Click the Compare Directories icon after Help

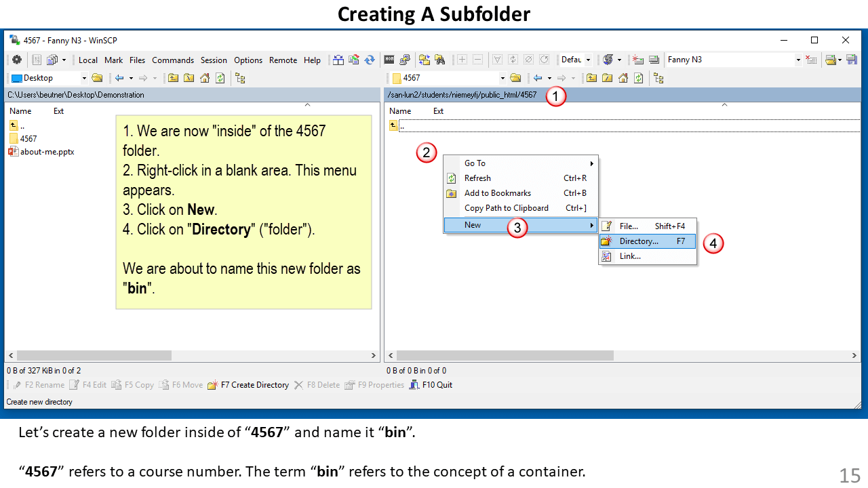(x=338, y=60)
